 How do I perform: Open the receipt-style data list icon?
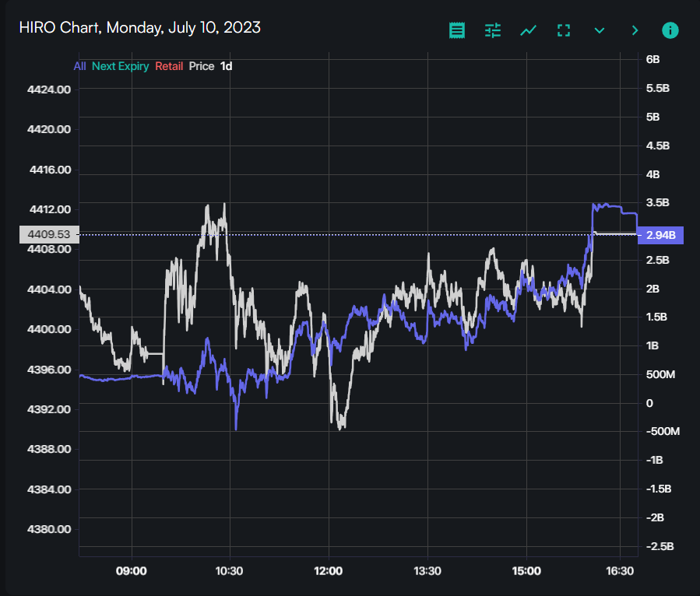pyautogui.click(x=457, y=30)
